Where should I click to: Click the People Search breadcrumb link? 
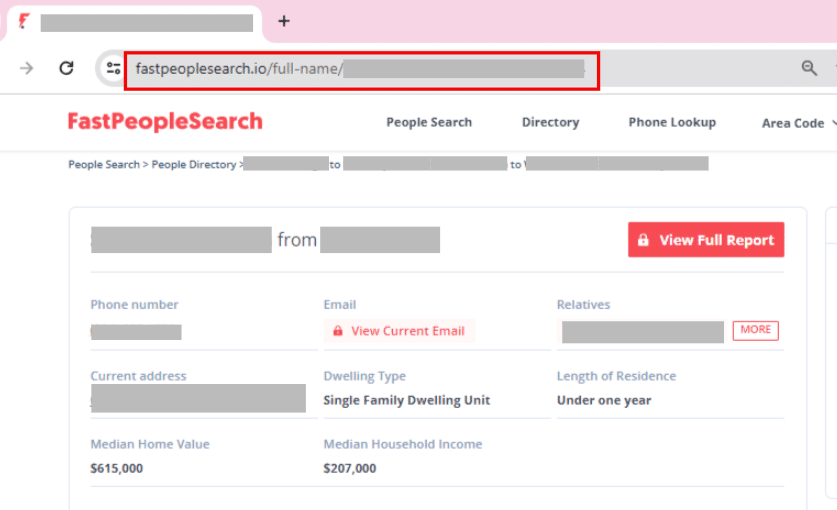pos(104,164)
